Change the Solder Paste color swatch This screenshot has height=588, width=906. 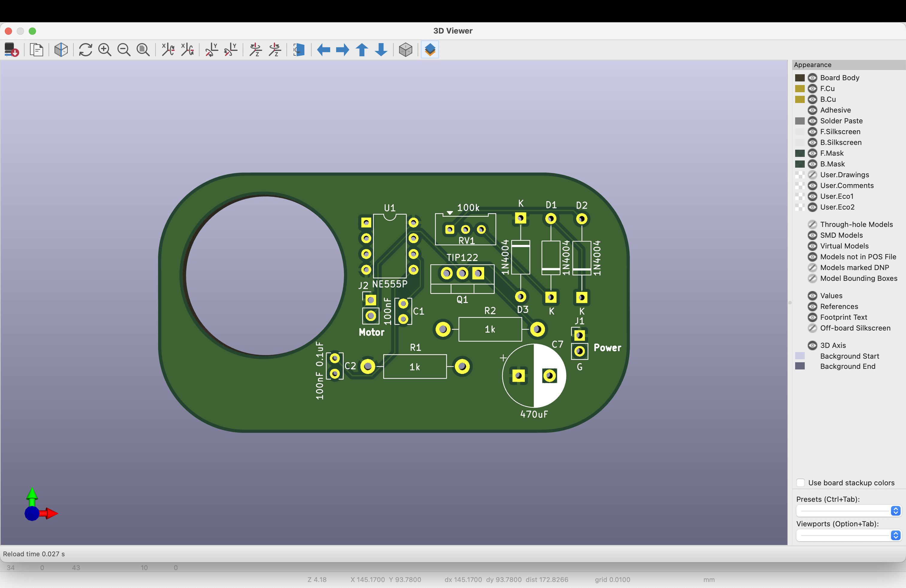(800, 121)
